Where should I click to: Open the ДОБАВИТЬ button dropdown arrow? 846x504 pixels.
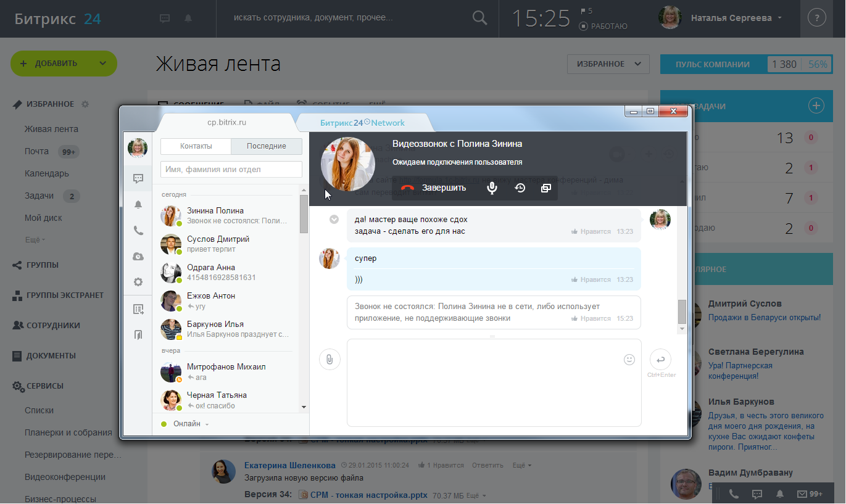coord(103,63)
